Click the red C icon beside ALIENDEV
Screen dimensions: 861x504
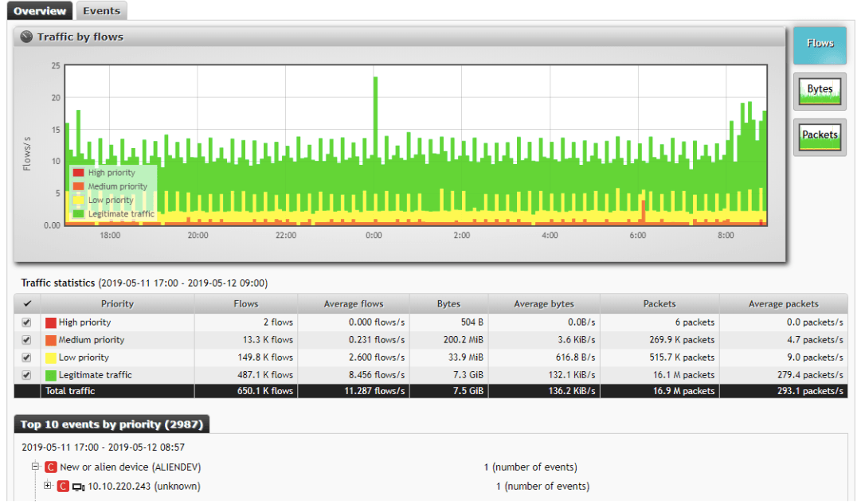click(x=51, y=467)
